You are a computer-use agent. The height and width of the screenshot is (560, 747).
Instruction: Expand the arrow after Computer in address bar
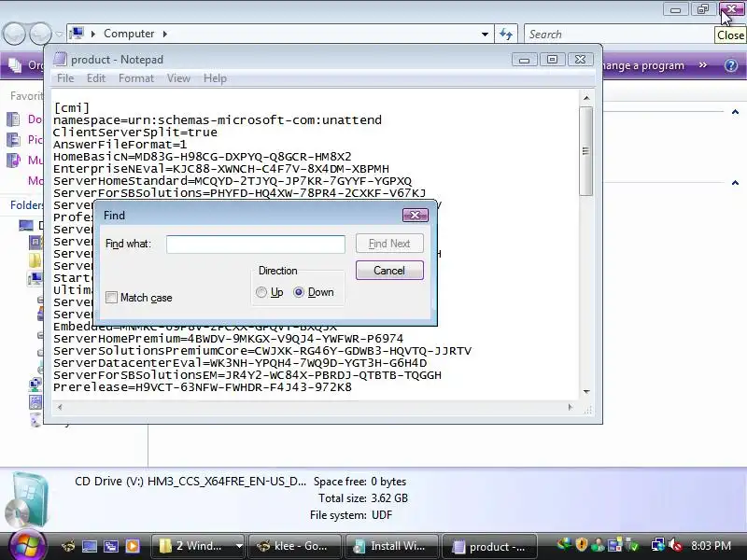165,34
